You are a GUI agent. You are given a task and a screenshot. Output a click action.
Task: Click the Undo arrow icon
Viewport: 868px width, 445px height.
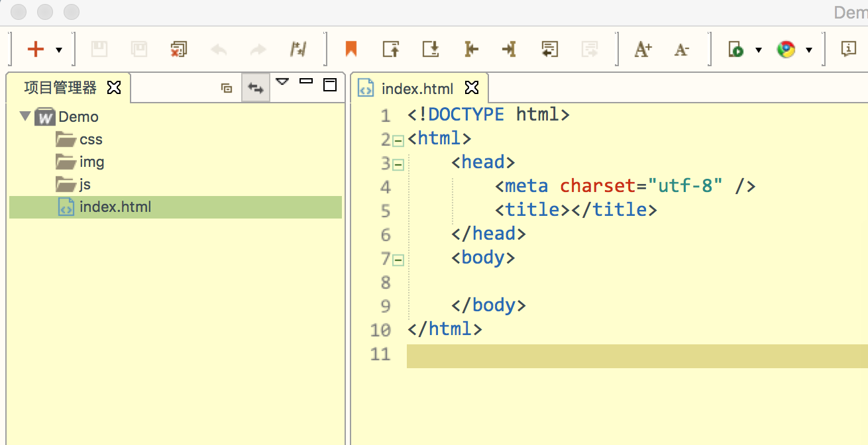click(x=219, y=49)
